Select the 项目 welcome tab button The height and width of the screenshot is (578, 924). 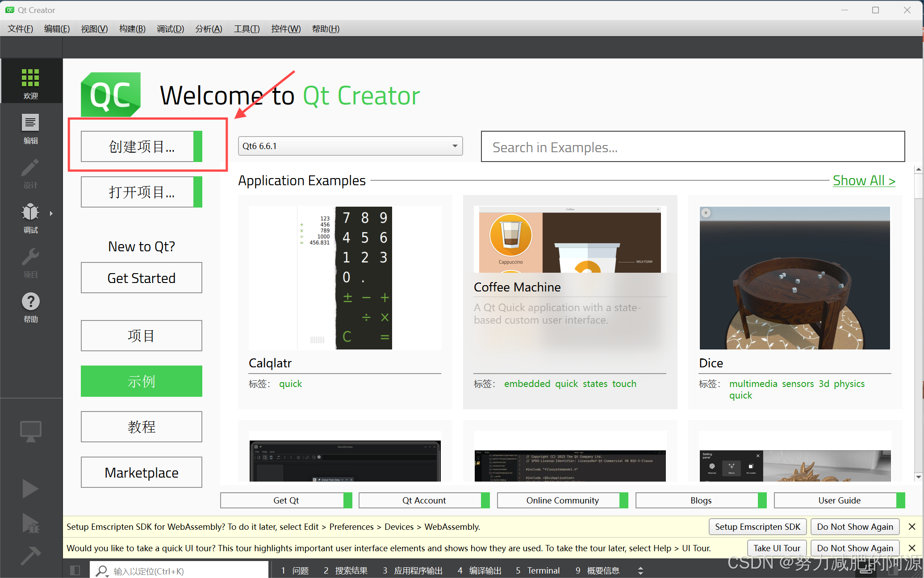click(x=142, y=336)
